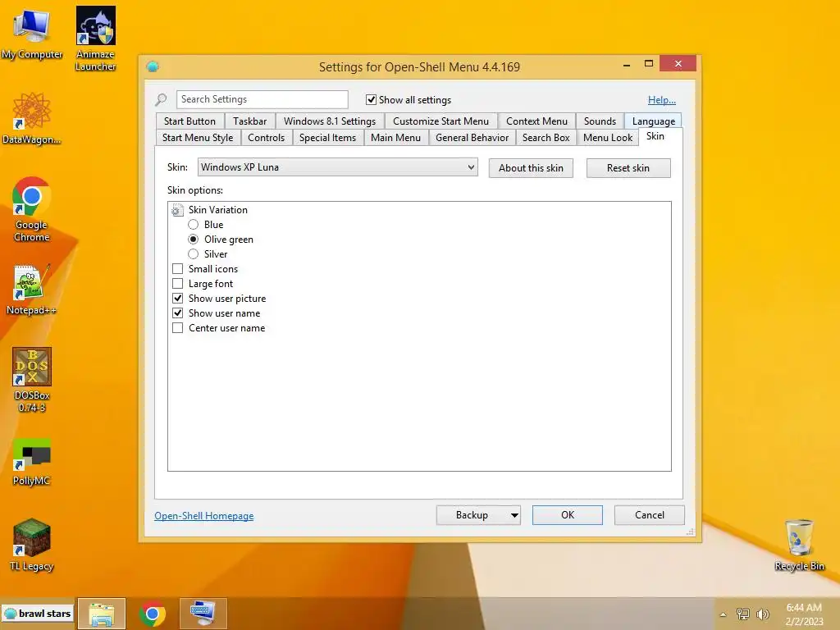Enable Center user name checkbox
840x630 pixels.
(x=178, y=328)
